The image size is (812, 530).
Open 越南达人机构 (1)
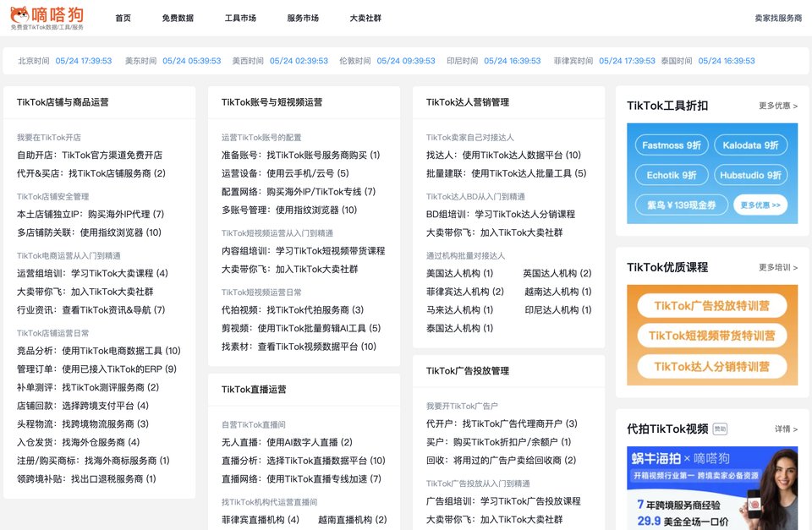click(558, 292)
